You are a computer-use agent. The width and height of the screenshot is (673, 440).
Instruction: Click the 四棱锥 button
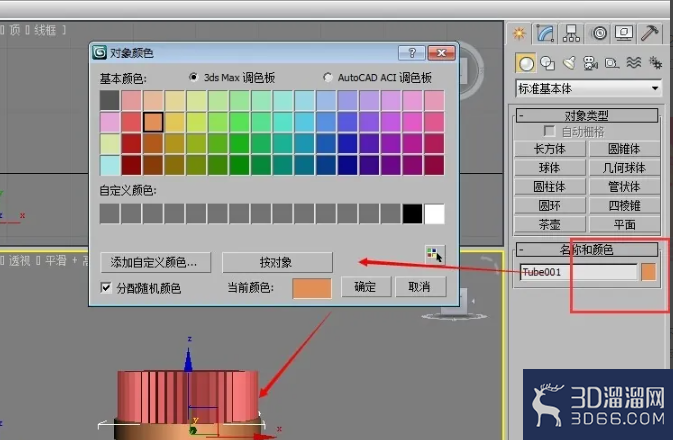click(x=624, y=206)
